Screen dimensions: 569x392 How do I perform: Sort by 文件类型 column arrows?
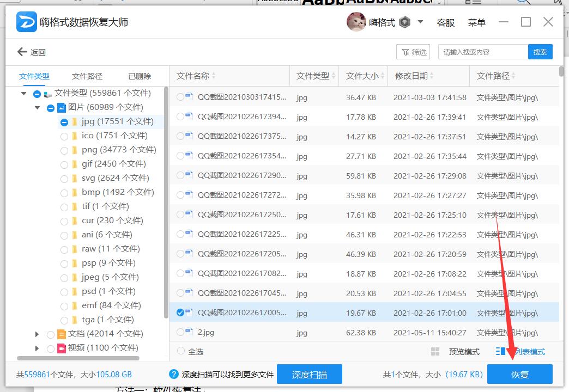(333, 76)
